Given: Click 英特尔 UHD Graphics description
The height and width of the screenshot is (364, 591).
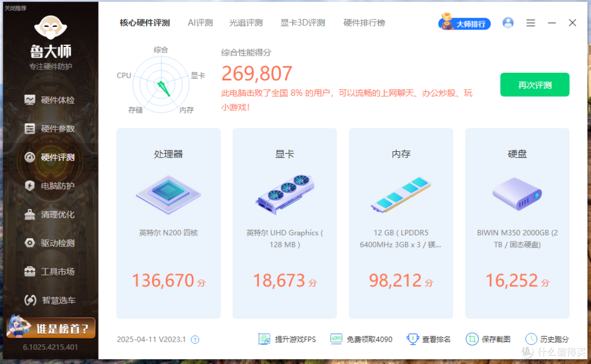Looking at the screenshot, I should (285, 239).
